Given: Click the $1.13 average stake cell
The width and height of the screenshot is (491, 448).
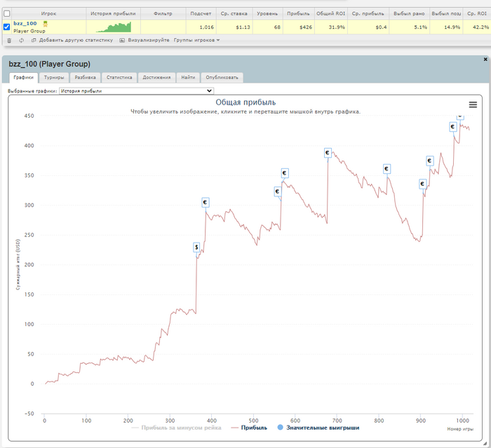Looking at the screenshot, I should (234, 27).
